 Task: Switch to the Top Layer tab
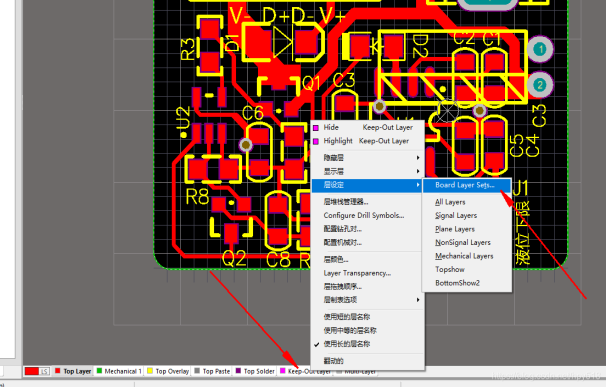73,371
